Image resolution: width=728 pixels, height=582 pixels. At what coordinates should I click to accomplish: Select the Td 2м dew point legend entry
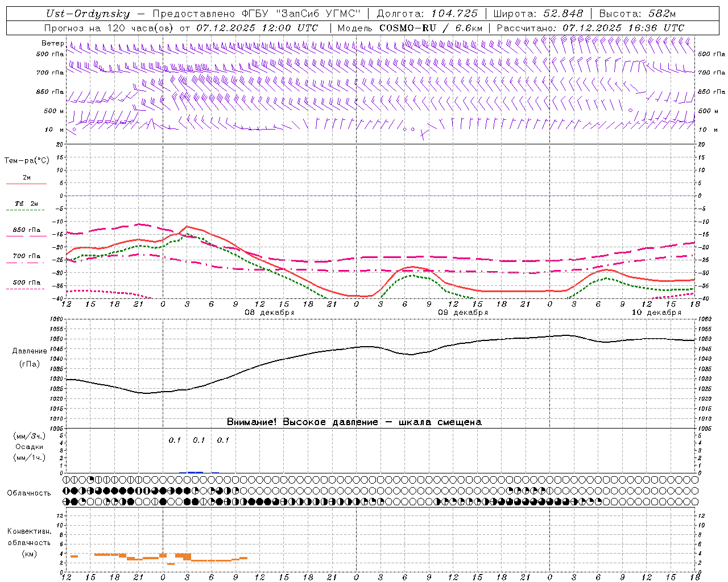pyautogui.click(x=26, y=203)
